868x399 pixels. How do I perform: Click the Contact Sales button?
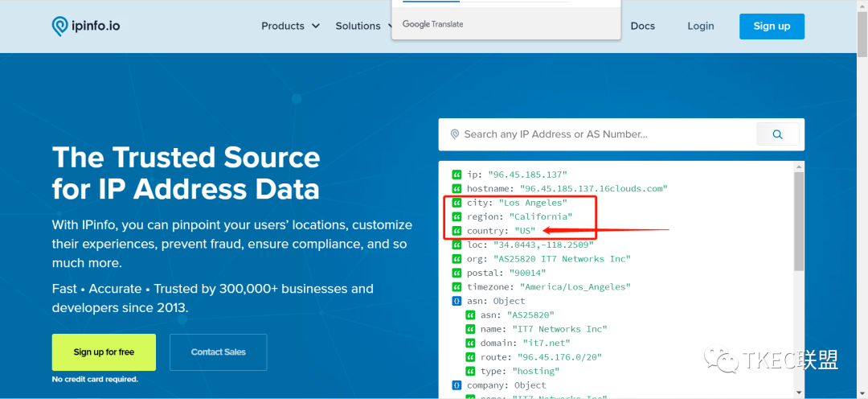[x=218, y=352]
